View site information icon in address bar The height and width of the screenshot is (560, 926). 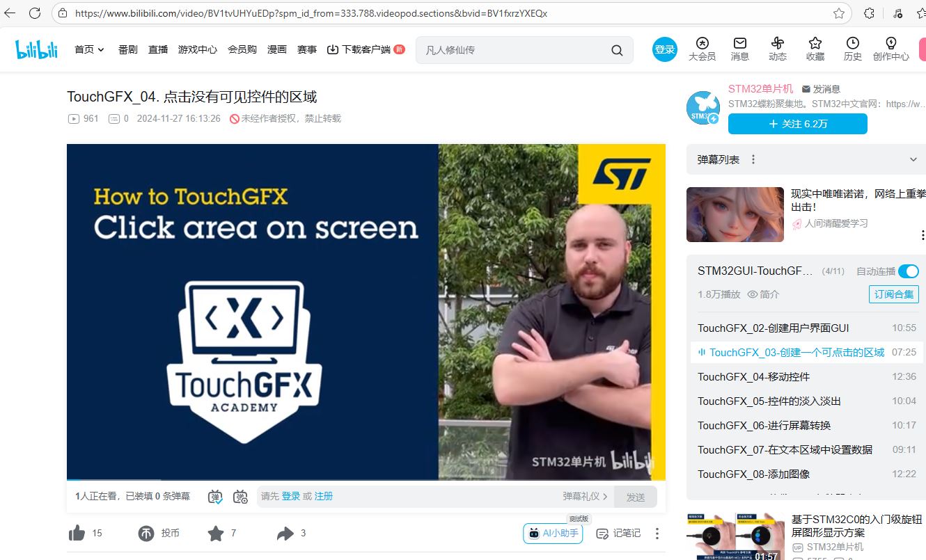(x=63, y=13)
